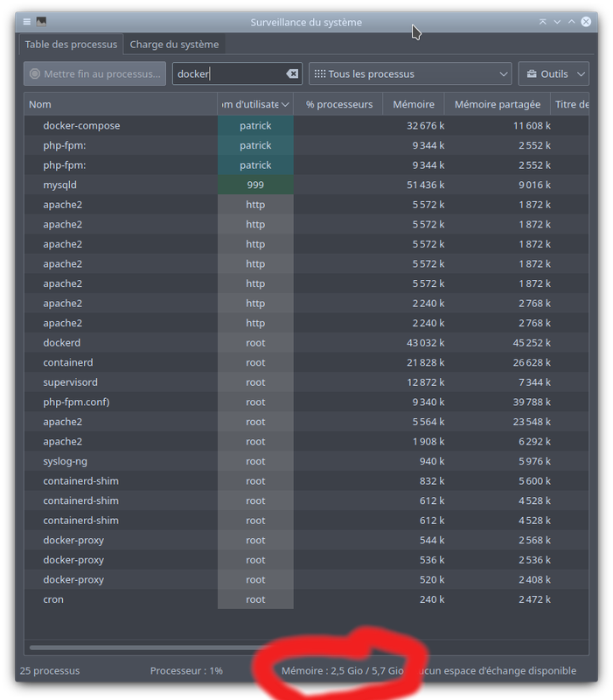The image size is (613, 700).
Task: Select the containerd-shim row with 832 k memory
Action: coord(306,480)
